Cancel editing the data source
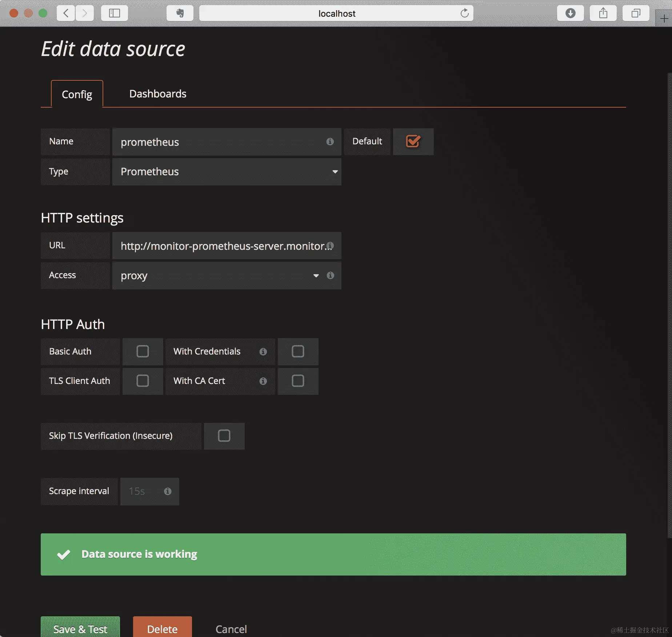Screen dimensions: 672x637 point(231,629)
